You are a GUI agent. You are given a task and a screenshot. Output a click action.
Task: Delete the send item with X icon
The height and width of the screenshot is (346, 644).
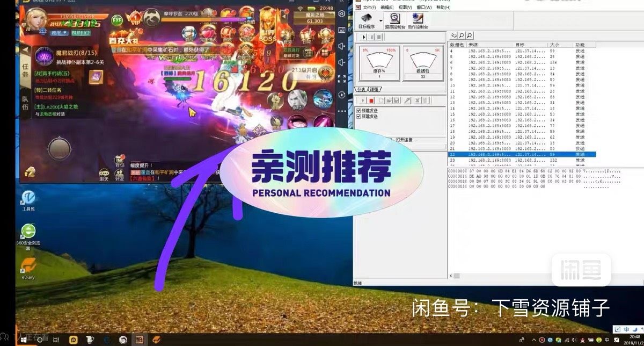pyautogui.click(x=417, y=100)
